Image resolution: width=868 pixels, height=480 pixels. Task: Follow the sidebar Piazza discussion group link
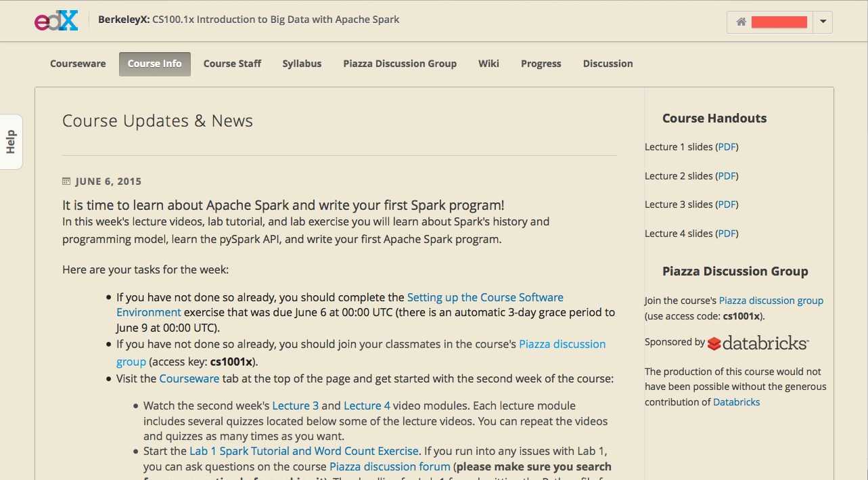(771, 301)
